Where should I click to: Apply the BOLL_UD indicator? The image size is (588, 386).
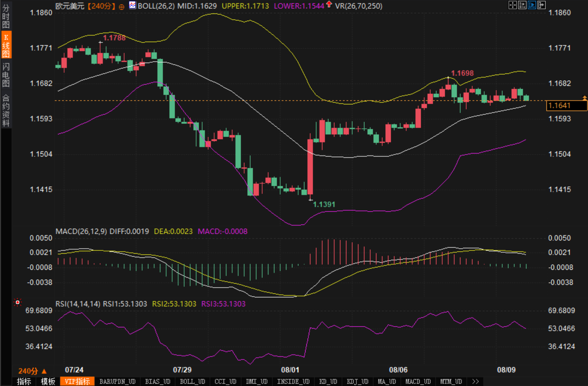(192, 381)
